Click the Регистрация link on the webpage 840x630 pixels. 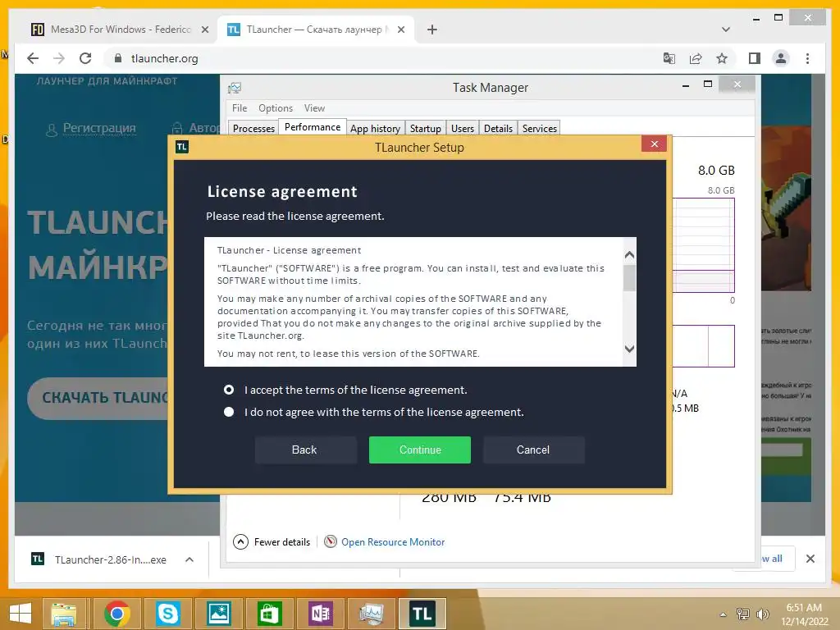pos(99,128)
